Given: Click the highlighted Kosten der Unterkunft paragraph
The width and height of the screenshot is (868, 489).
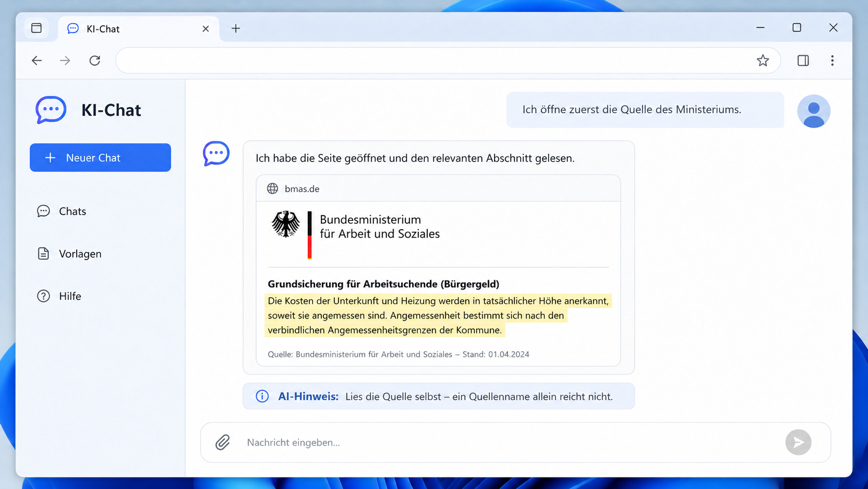Looking at the screenshot, I should click(x=439, y=315).
